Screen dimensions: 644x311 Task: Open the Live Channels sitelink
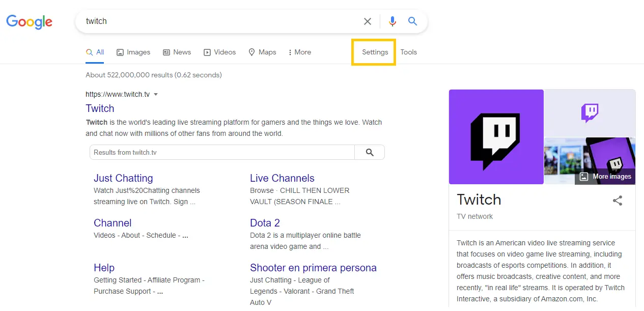pyautogui.click(x=282, y=178)
